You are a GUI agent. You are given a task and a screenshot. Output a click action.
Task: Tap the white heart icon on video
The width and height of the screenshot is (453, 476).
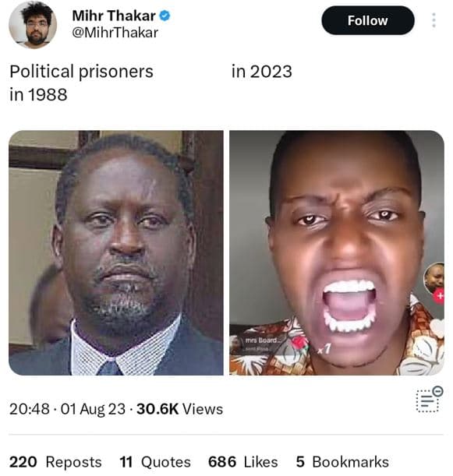(x=437, y=328)
